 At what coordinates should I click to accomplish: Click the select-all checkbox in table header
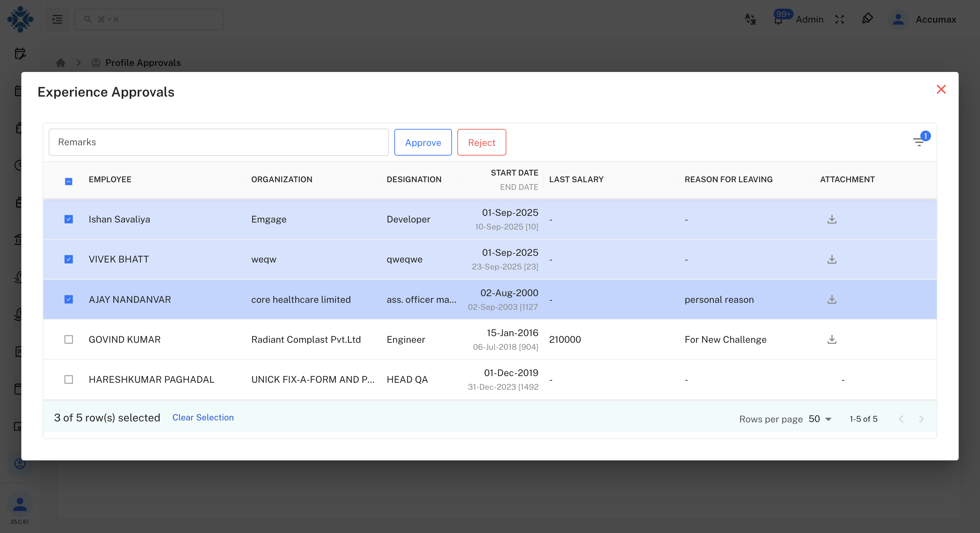pos(68,182)
